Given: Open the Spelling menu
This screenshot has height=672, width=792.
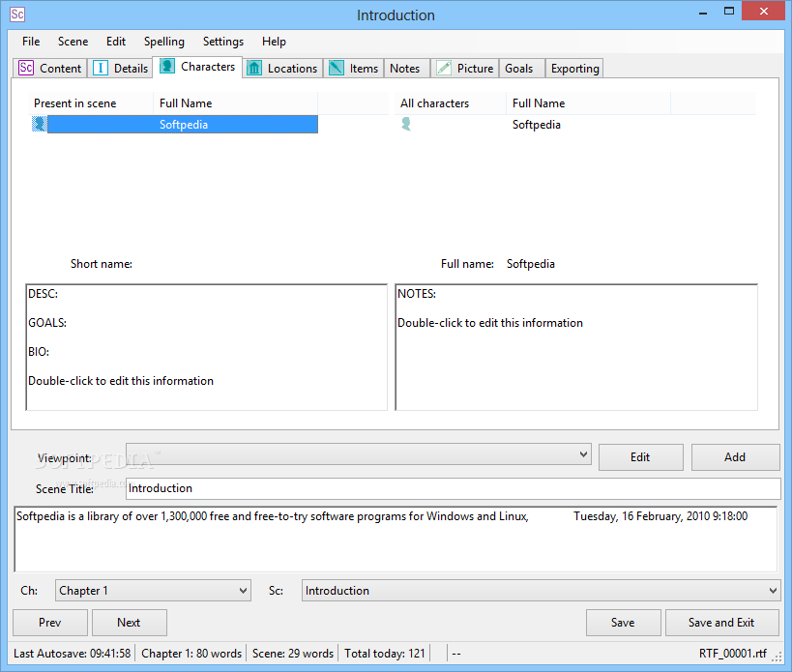Looking at the screenshot, I should [x=164, y=42].
